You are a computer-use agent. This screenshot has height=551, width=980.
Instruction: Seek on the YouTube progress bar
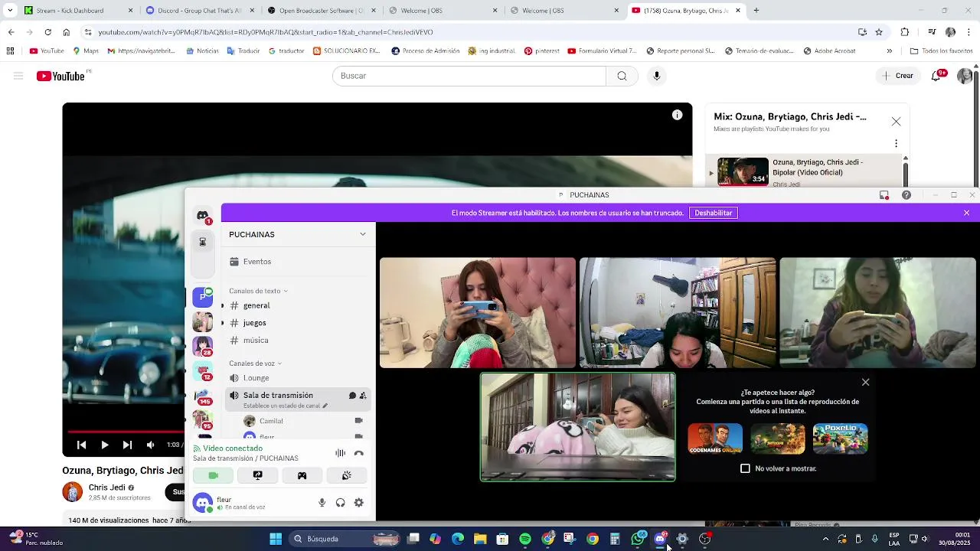pyautogui.click(x=126, y=432)
